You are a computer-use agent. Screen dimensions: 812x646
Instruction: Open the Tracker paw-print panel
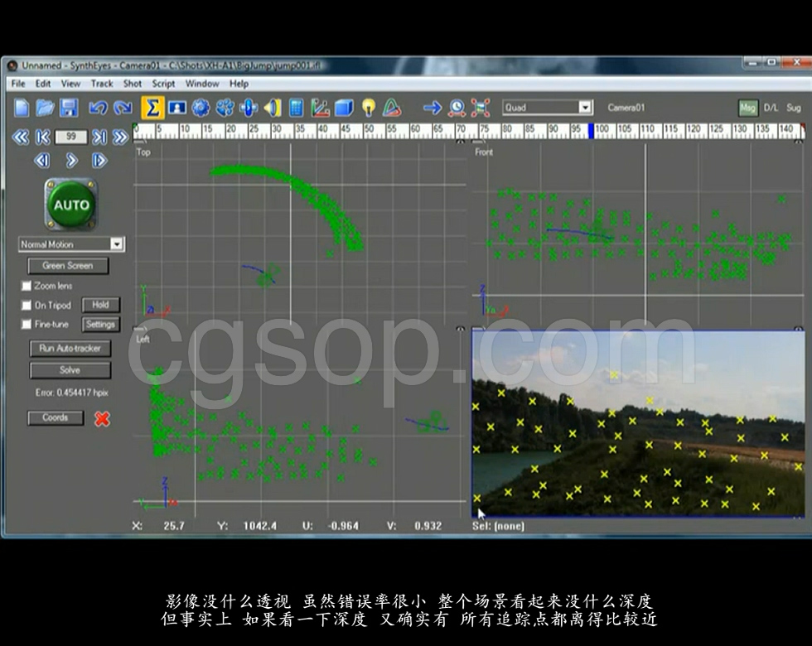(225, 108)
